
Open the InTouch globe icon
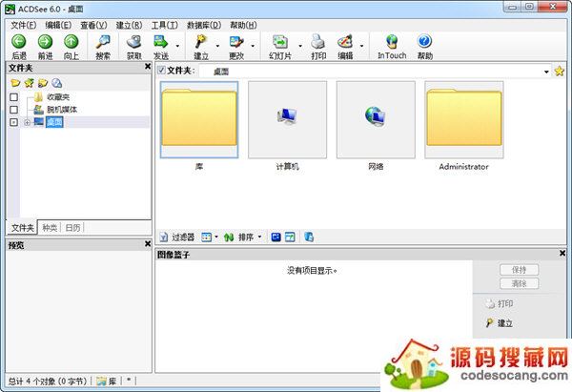[x=392, y=42]
